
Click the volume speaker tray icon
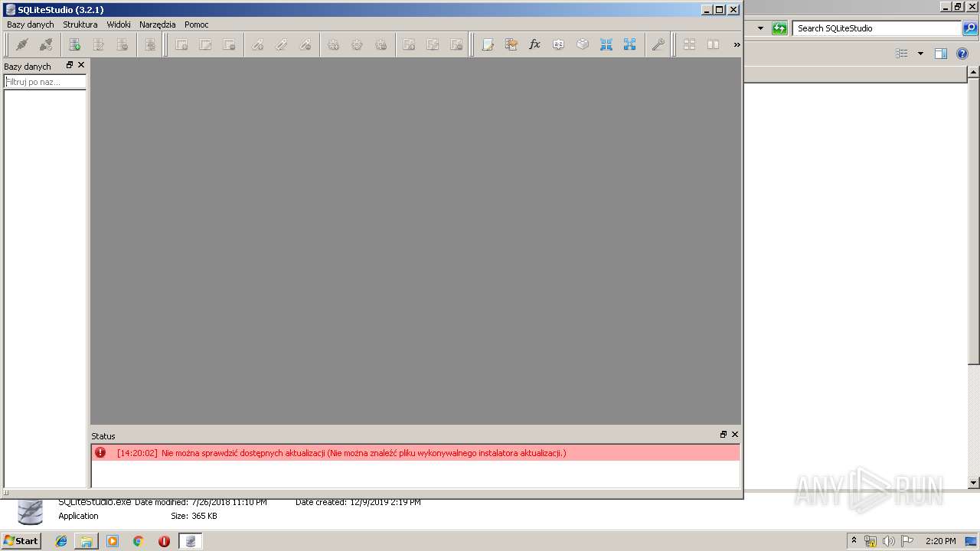889,541
